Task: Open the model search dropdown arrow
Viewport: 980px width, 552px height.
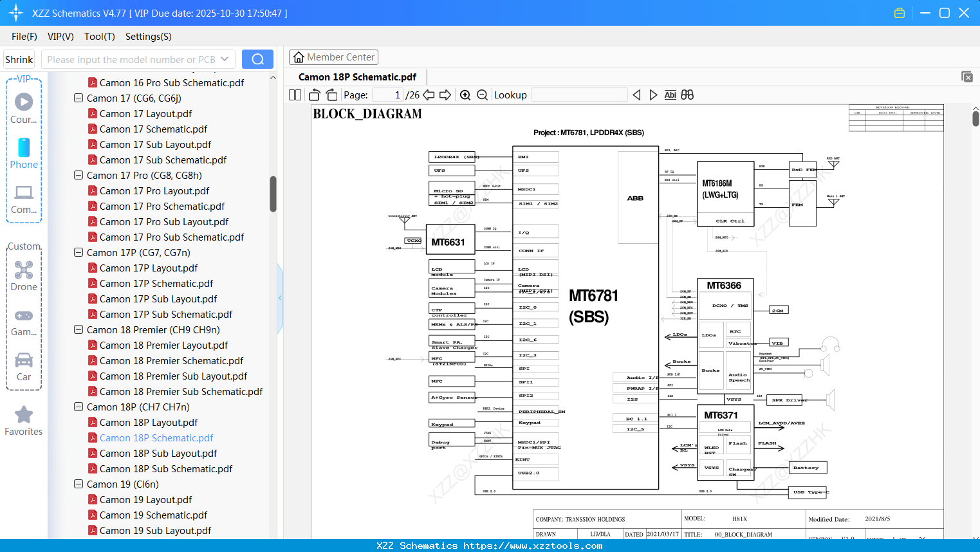Action: pos(226,59)
